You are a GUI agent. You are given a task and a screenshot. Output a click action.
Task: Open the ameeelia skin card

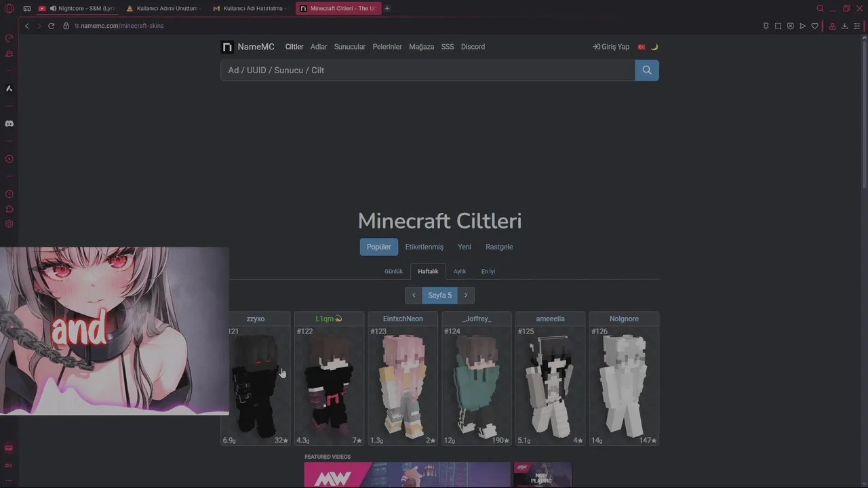[550, 379]
